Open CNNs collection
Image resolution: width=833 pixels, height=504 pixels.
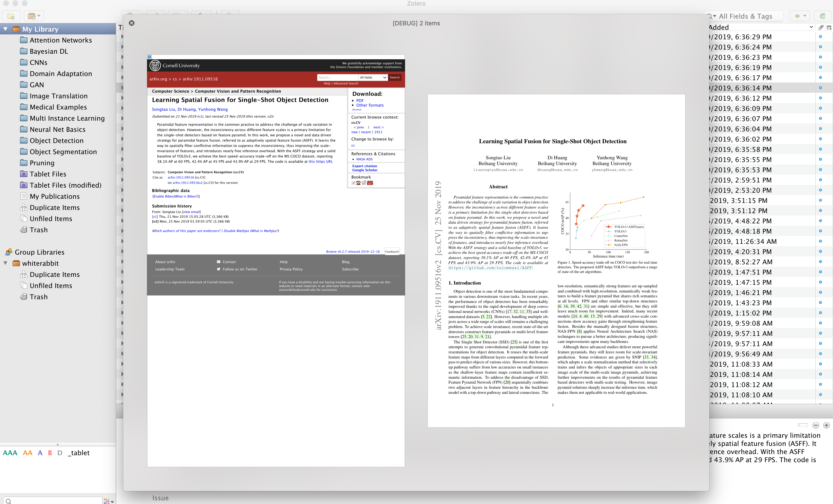(x=39, y=63)
